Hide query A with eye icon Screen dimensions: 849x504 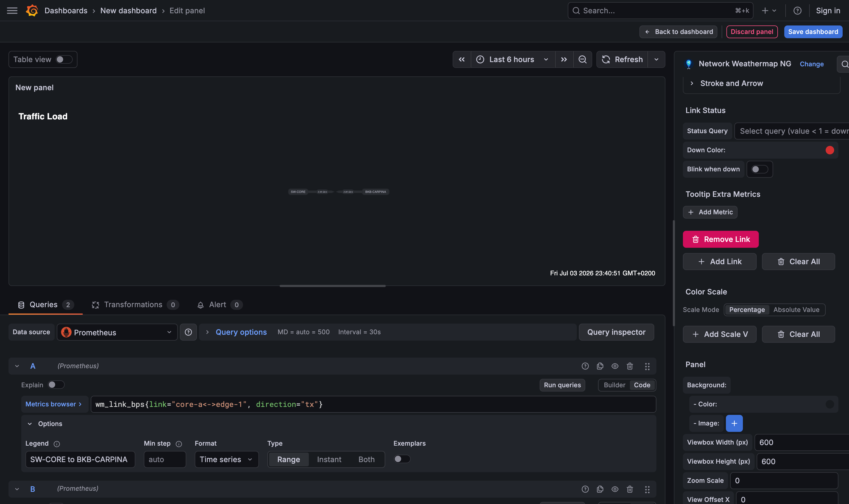[x=615, y=366]
